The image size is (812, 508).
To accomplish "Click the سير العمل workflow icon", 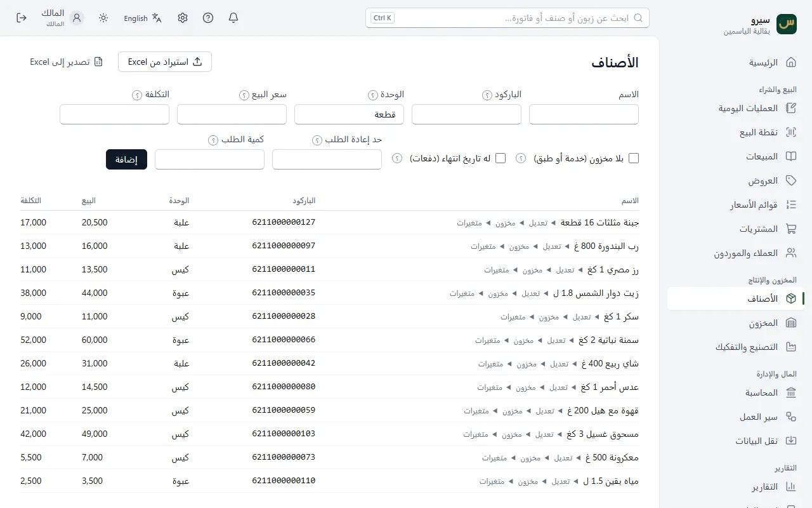I will (x=791, y=417).
